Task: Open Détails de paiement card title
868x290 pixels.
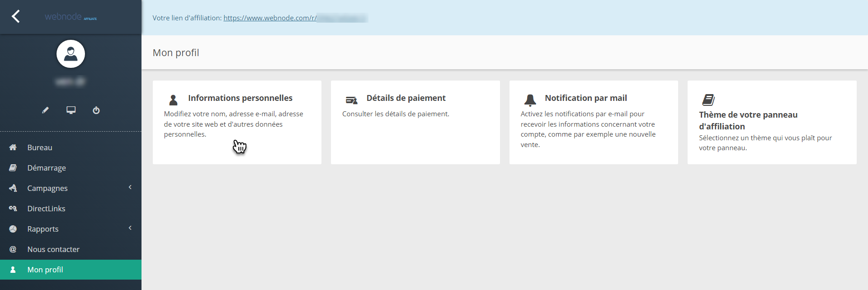Action: point(406,98)
